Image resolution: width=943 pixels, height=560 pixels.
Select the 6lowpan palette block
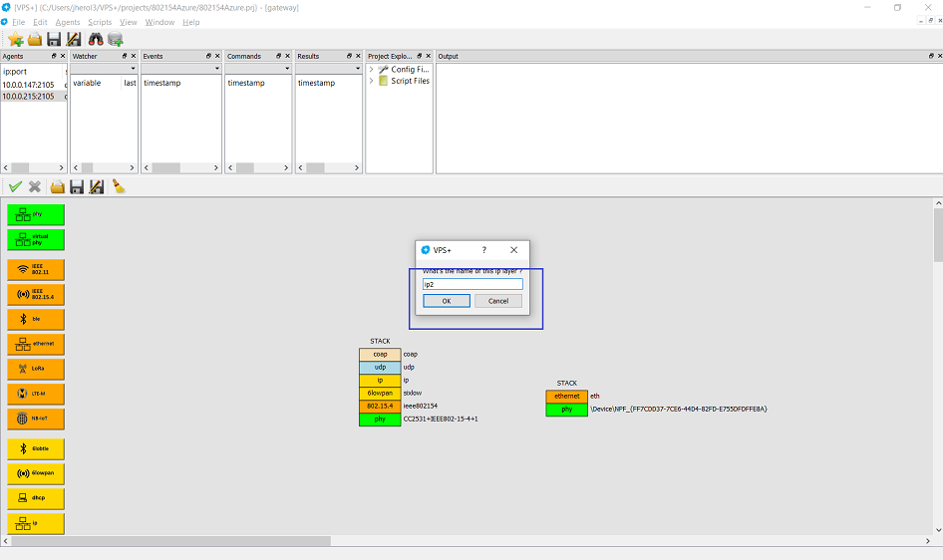36,472
